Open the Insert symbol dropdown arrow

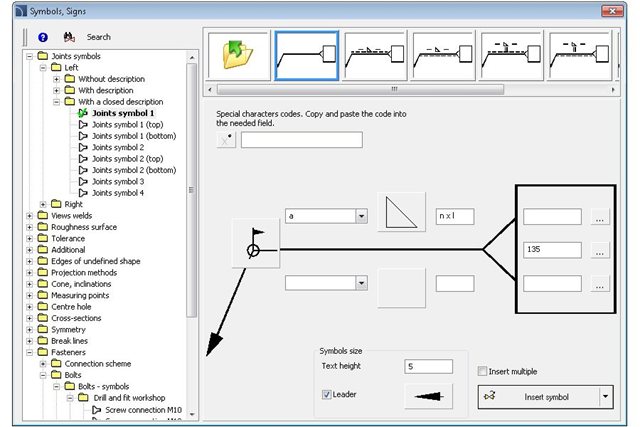605,397
